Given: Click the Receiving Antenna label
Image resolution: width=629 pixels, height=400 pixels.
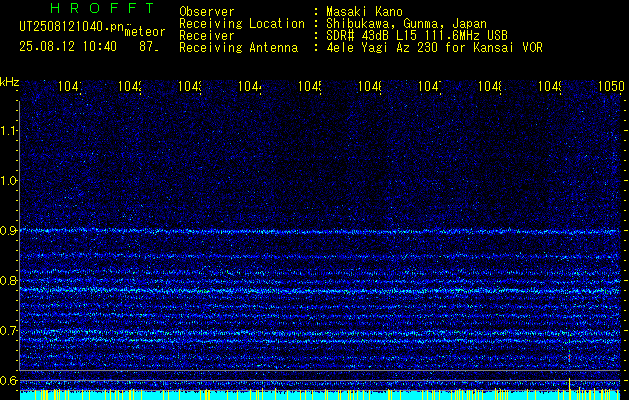Looking at the screenshot, I should click(x=238, y=48).
